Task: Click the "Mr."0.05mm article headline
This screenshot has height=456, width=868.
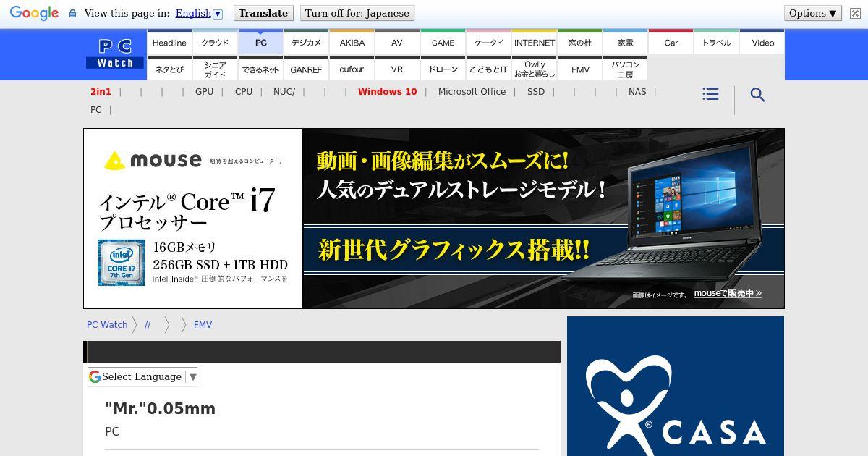Action: pyautogui.click(x=160, y=408)
